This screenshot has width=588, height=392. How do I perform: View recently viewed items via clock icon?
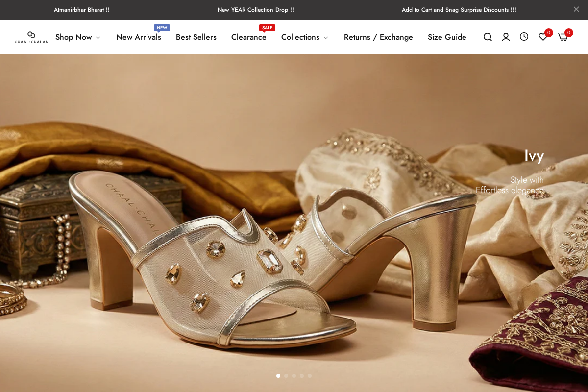pos(524,37)
